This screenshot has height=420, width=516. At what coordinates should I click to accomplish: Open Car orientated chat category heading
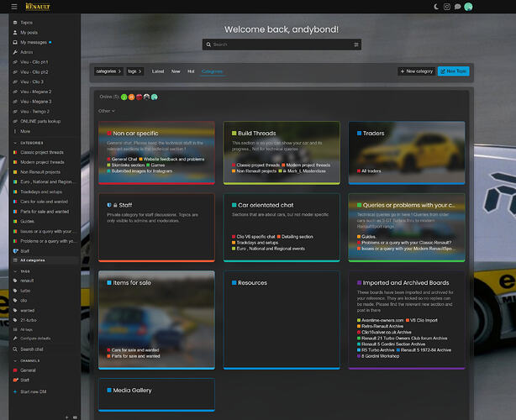[266, 205]
